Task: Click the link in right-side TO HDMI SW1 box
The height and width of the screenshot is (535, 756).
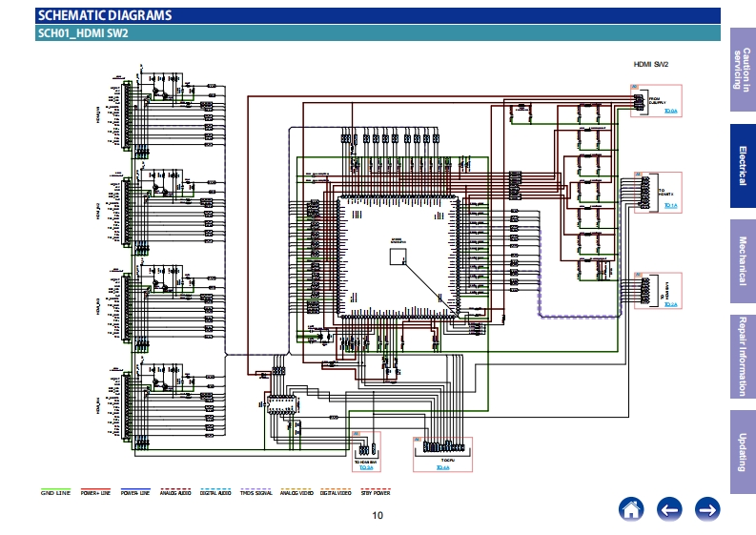Action: (x=670, y=304)
